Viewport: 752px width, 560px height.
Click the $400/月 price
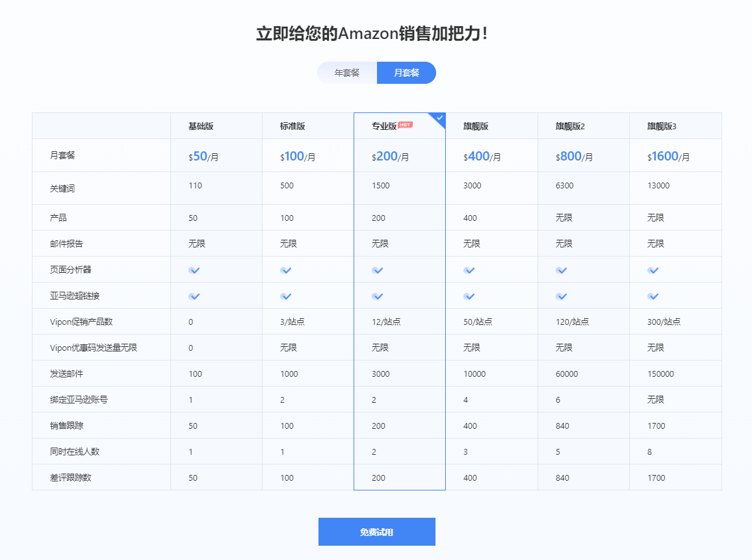tap(482, 157)
